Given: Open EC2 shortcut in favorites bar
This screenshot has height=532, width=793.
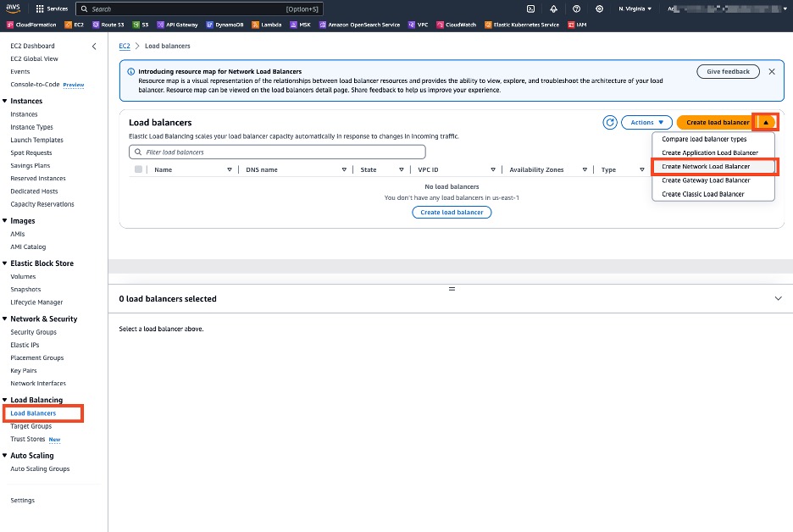Looking at the screenshot, I should 74,25.
